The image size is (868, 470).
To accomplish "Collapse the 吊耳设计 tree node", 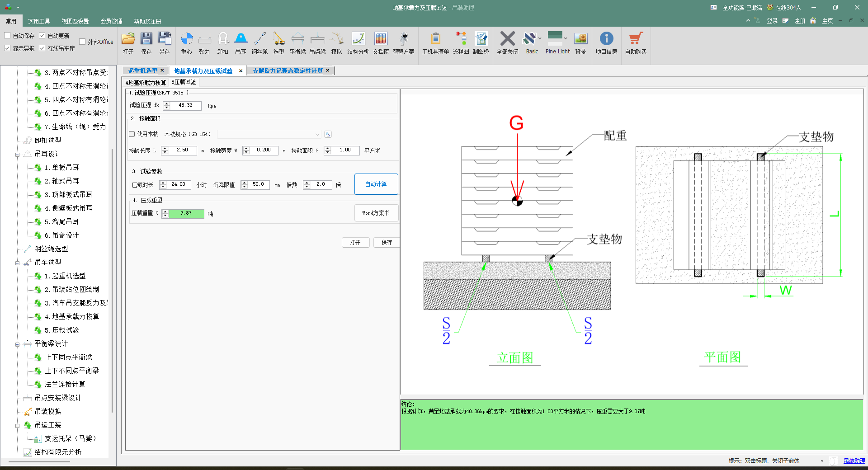I will click(x=17, y=155).
